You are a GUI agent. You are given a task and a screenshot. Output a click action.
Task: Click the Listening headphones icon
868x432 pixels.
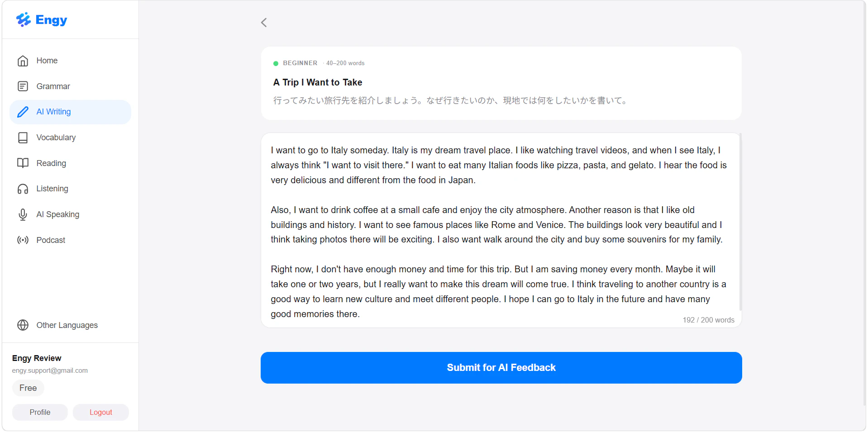(x=23, y=189)
